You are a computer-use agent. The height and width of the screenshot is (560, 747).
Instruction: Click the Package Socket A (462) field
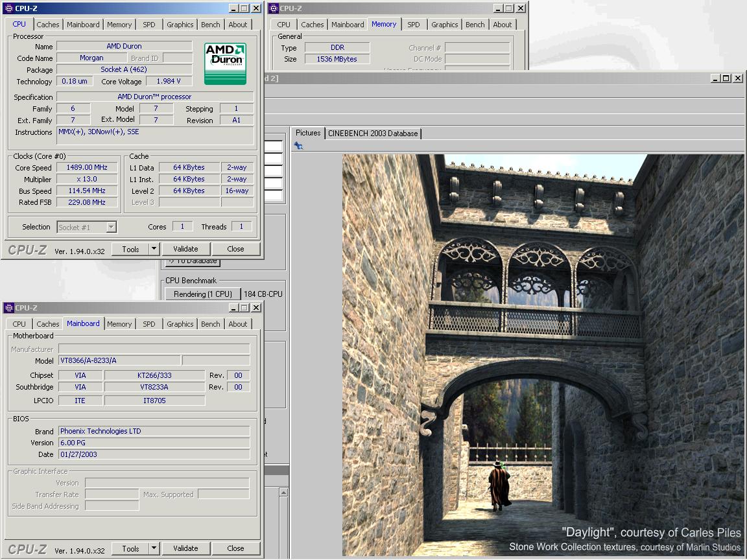coord(124,69)
